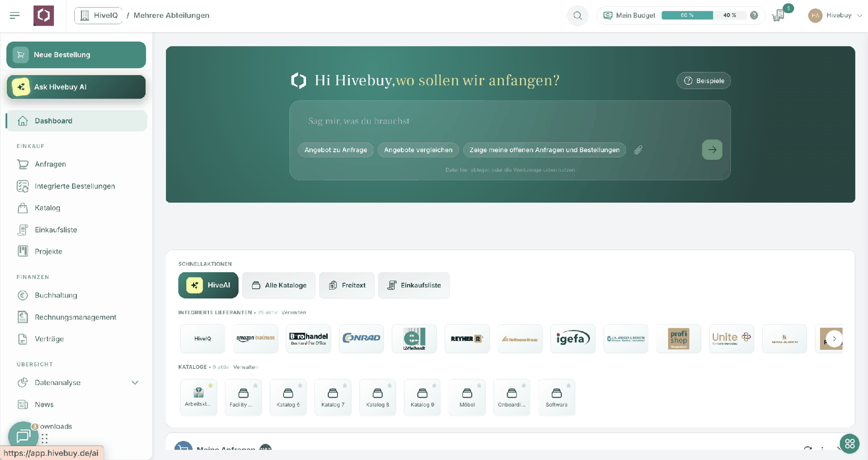The width and height of the screenshot is (868, 460).
Task: Open the Hivebuy user account dropdown
Action: pos(835,16)
